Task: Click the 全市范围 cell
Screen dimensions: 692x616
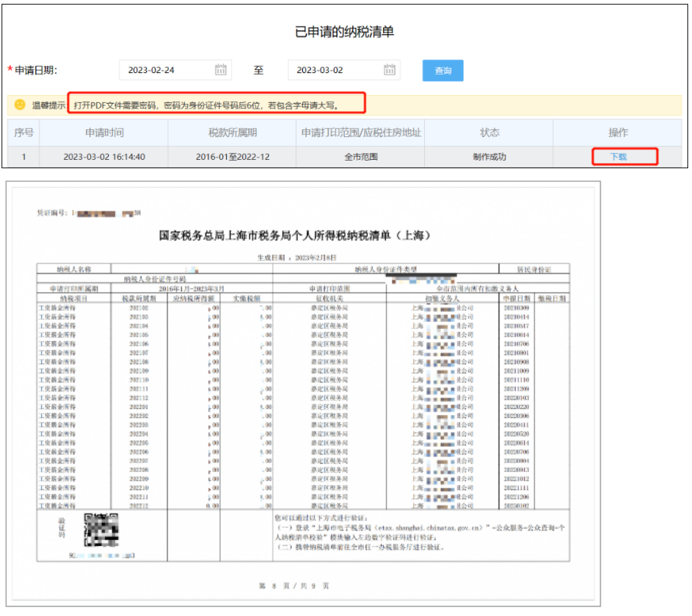Action: 361,157
